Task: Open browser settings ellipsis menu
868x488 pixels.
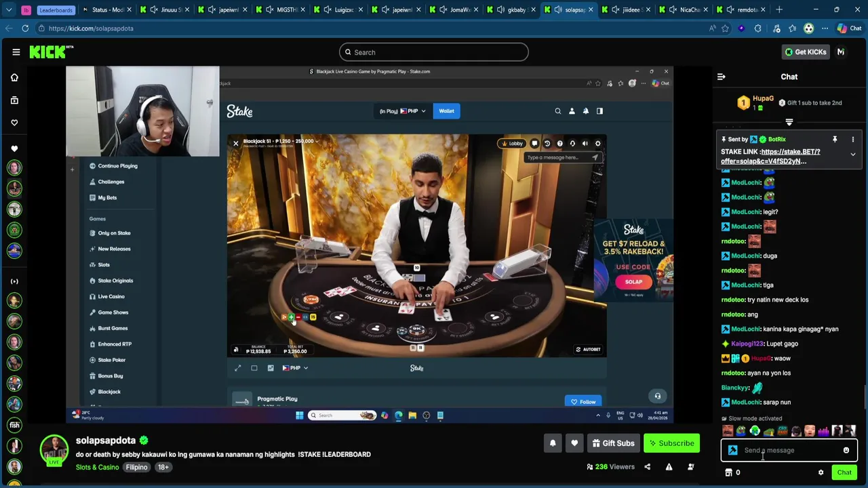Action: [x=825, y=28]
